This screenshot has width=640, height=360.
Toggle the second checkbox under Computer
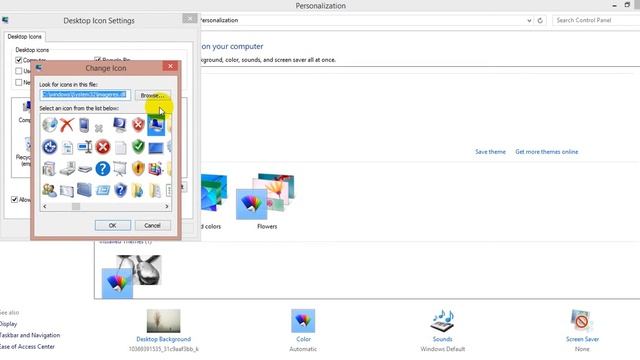coord(19,71)
